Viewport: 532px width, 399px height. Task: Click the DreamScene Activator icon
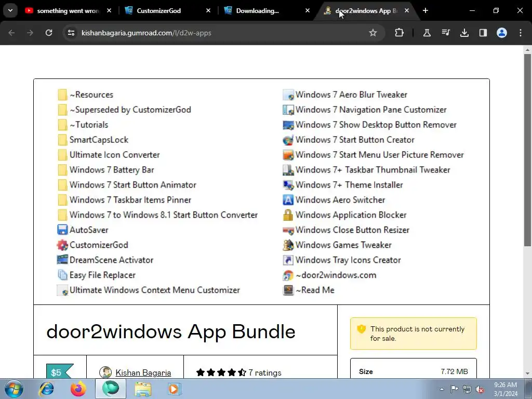[x=62, y=260]
